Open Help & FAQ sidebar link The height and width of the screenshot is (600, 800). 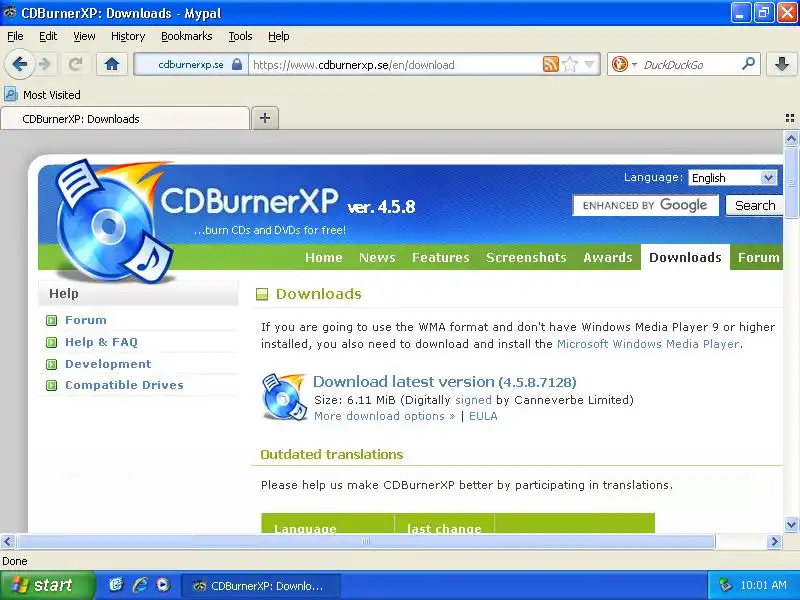(101, 342)
